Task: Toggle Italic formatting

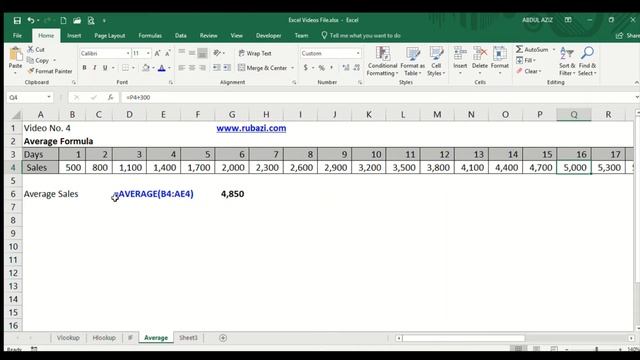Action: (x=95, y=68)
